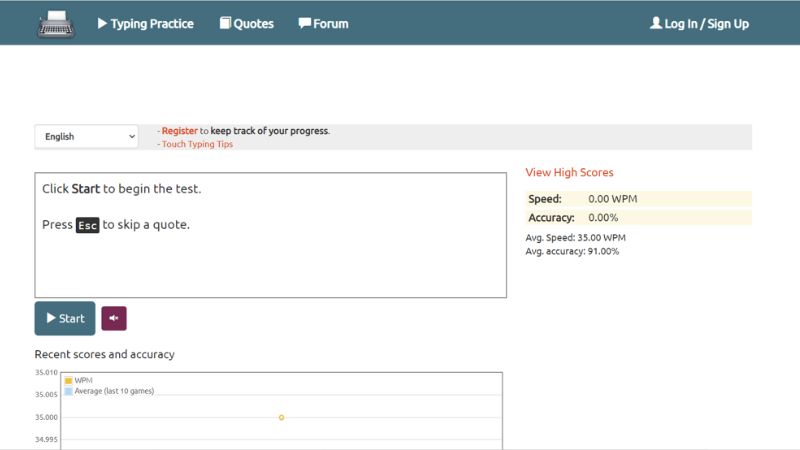This screenshot has width=800, height=450.
Task: Click the typewriter logo icon
Action: point(56,23)
